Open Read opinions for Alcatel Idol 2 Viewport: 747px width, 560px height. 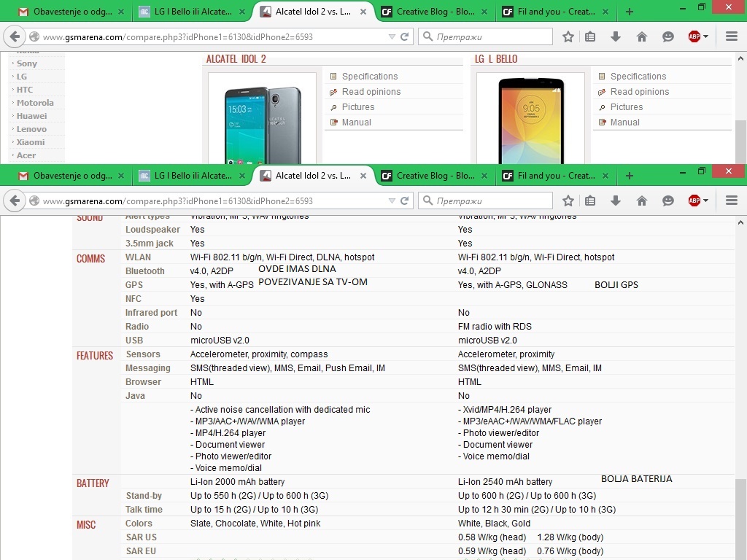pos(371,91)
